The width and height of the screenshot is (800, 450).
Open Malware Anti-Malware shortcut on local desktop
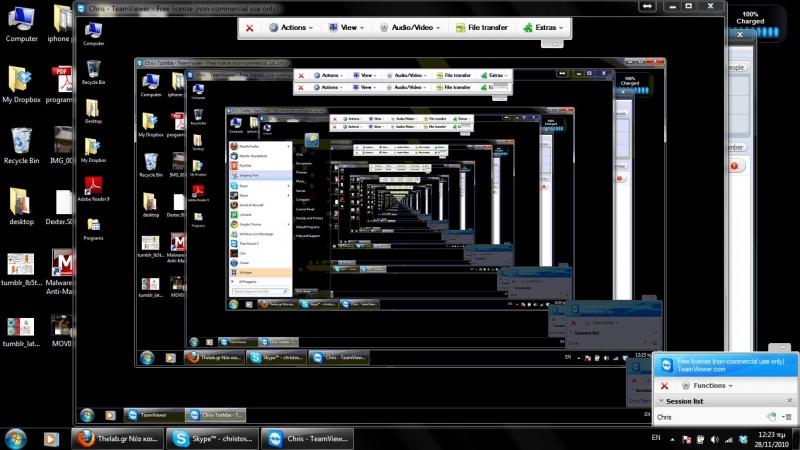(x=60, y=272)
